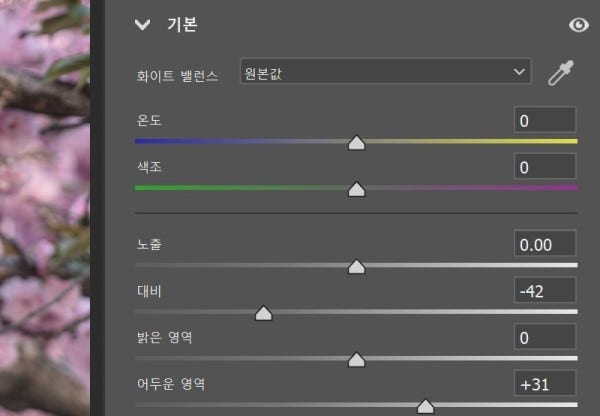
Task: Click the 온도 slider handle
Action: [x=356, y=143]
